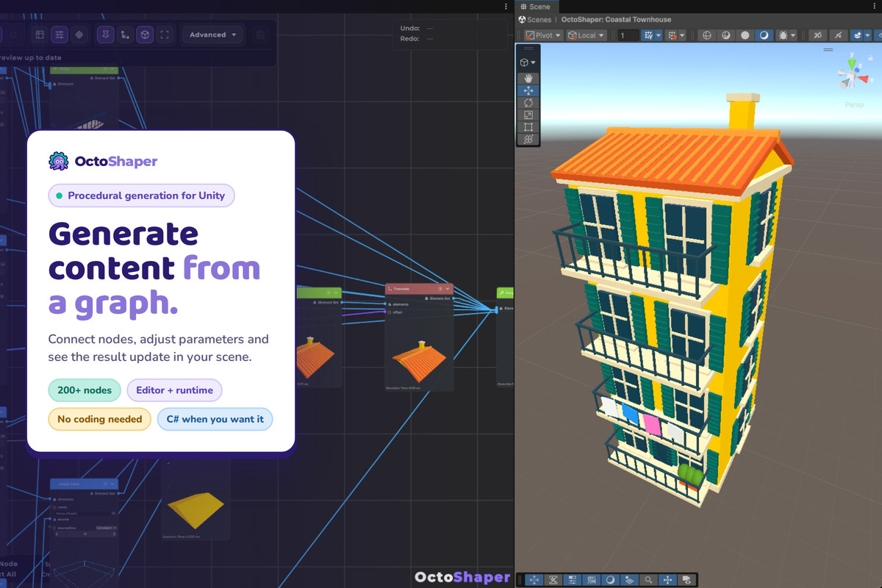882x588 pixels.
Task: Click the frame-all brackets icon in graph toolbar
Action: 165,35
